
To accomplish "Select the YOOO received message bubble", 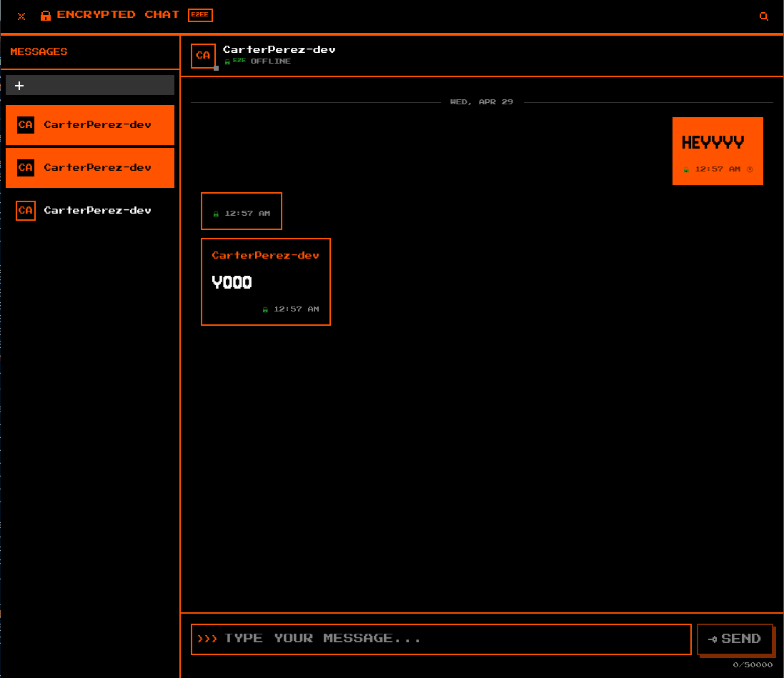I will point(265,282).
